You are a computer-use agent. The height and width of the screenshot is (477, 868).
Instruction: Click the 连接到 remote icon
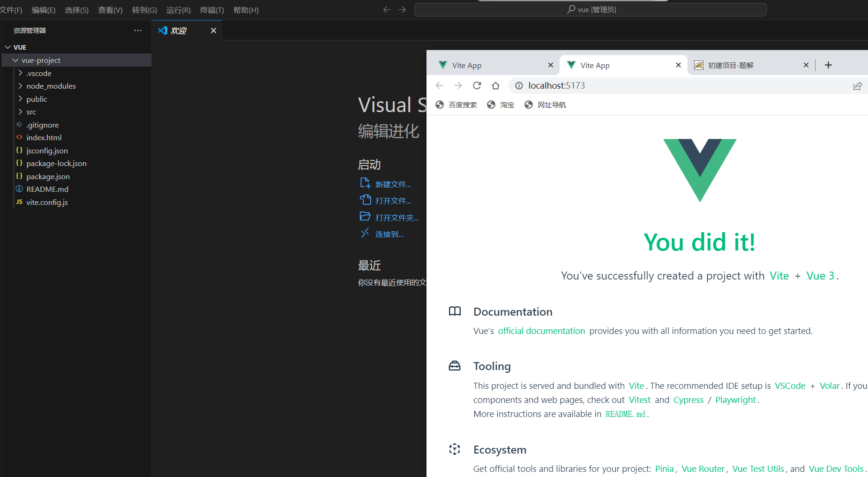[365, 233]
